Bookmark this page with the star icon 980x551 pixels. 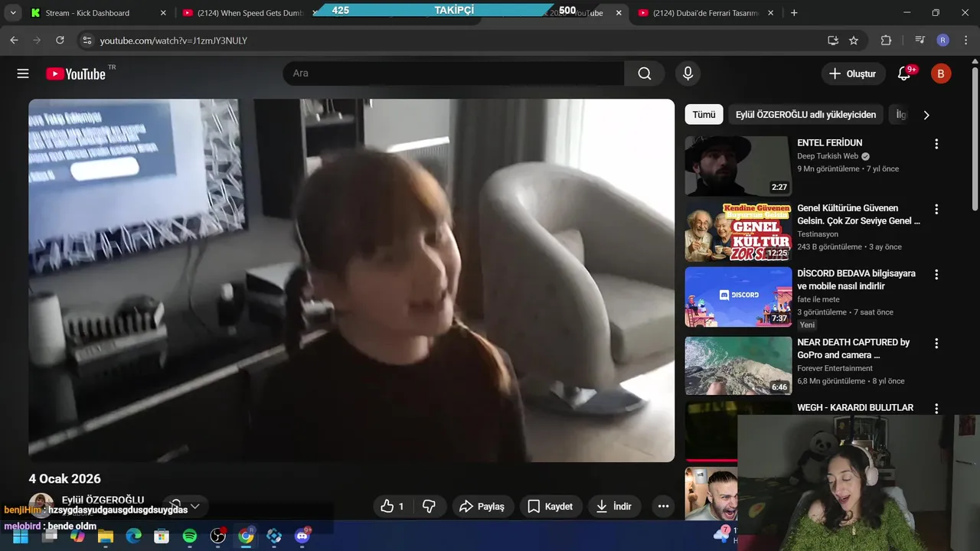coord(854,41)
